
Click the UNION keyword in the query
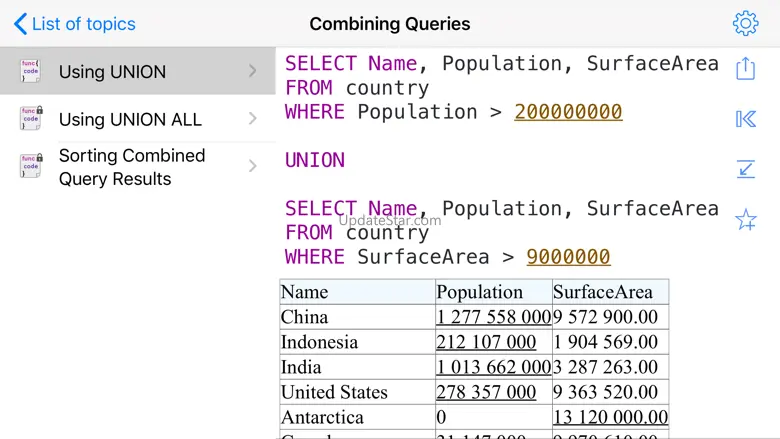point(315,160)
